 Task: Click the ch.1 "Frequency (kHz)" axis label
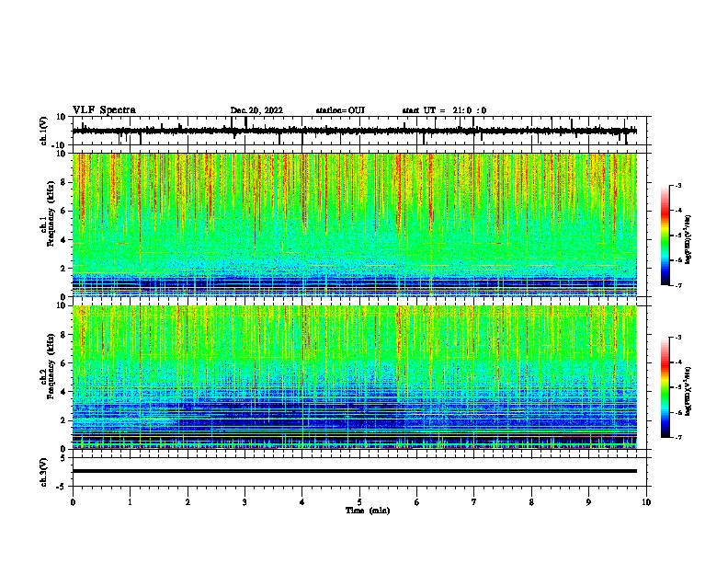(x=51, y=214)
